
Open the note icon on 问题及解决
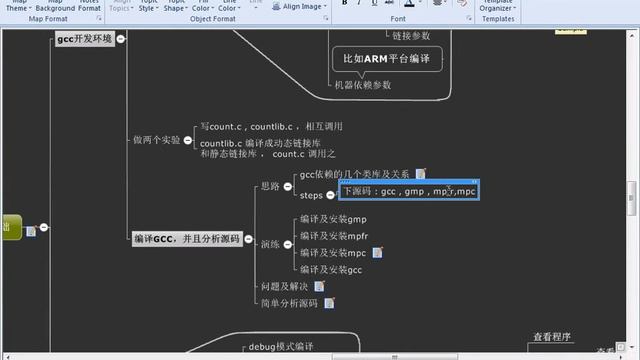point(320,286)
